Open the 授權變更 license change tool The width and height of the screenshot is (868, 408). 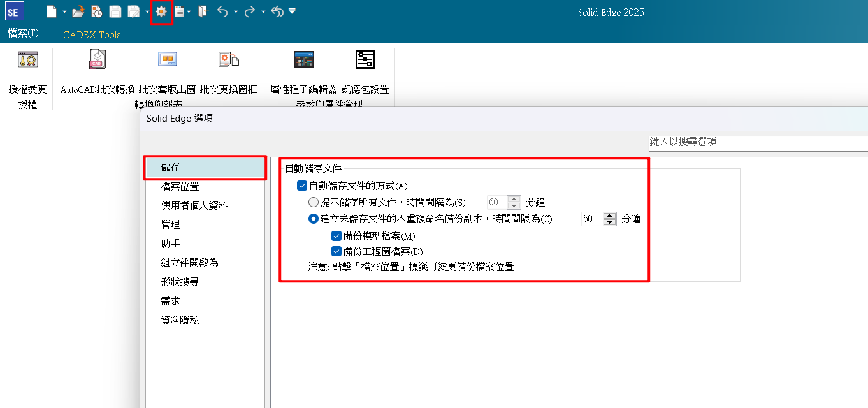pos(27,61)
